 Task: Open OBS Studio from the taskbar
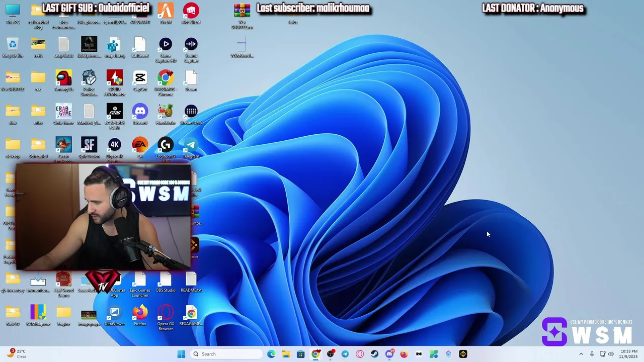(x=331, y=354)
